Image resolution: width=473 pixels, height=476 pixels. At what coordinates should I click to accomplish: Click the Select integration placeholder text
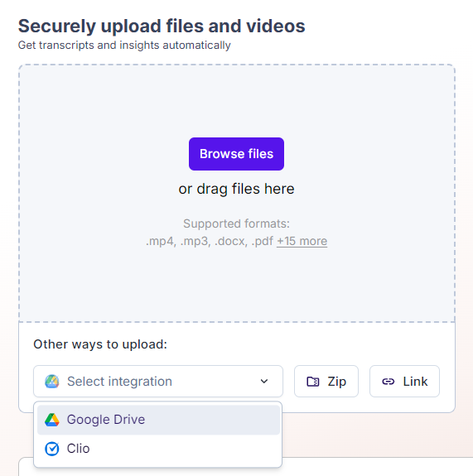(119, 382)
